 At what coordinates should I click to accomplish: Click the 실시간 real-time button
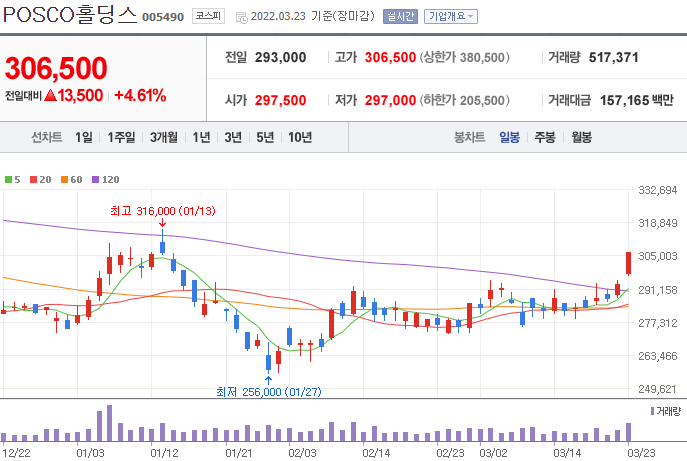tap(400, 17)
